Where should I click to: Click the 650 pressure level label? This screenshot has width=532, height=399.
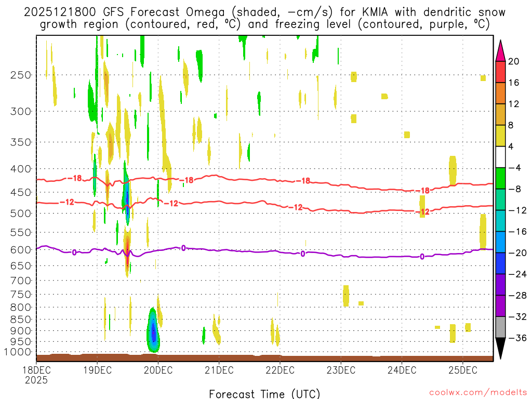pos(21,265)
